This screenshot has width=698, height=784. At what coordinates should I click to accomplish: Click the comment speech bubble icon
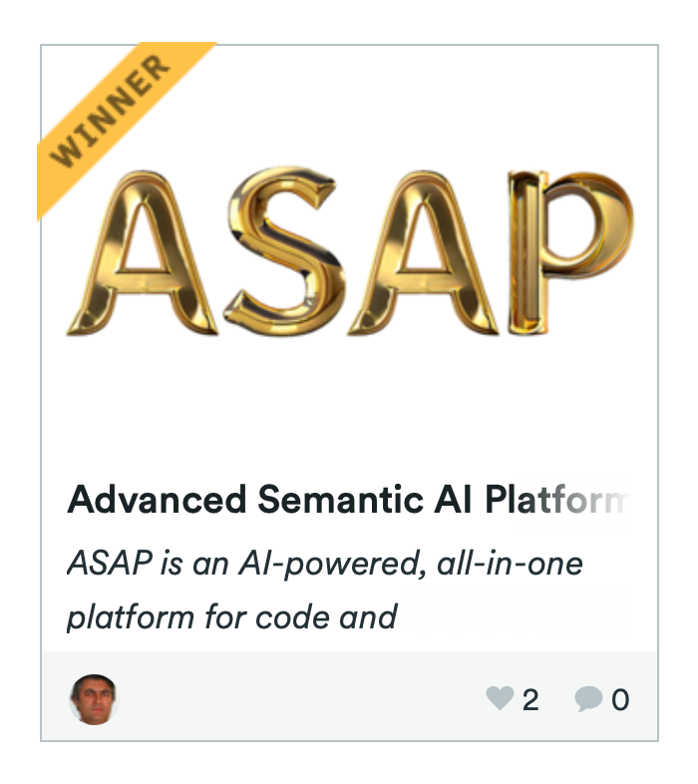point(587,699)
